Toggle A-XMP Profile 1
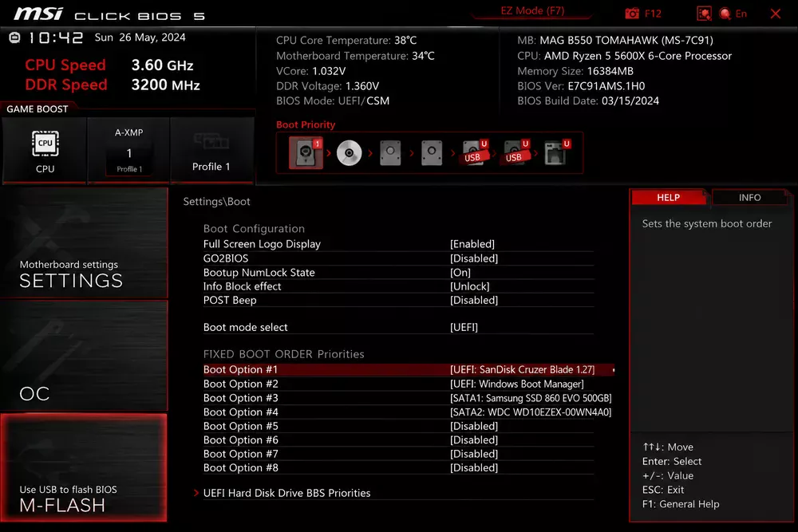The image size is (798, 532). [128, 151]
